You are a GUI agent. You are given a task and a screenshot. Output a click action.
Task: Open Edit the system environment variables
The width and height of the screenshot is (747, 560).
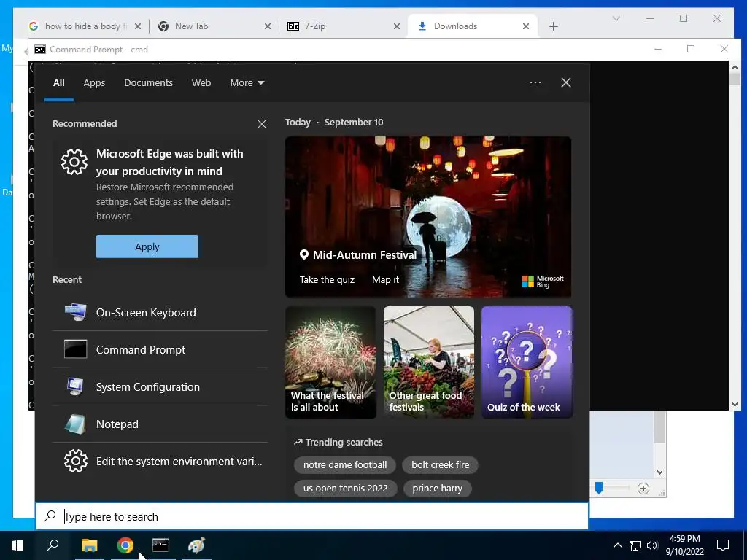pyautogui.click(x=160, y=461)
